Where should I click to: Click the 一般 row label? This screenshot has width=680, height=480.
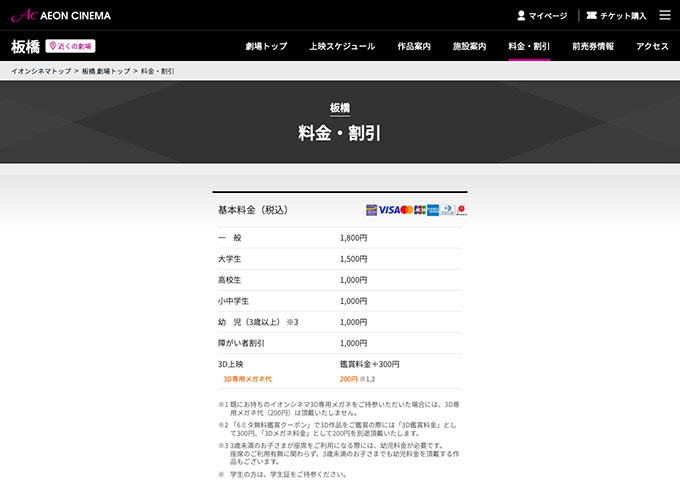pos(229,238)
